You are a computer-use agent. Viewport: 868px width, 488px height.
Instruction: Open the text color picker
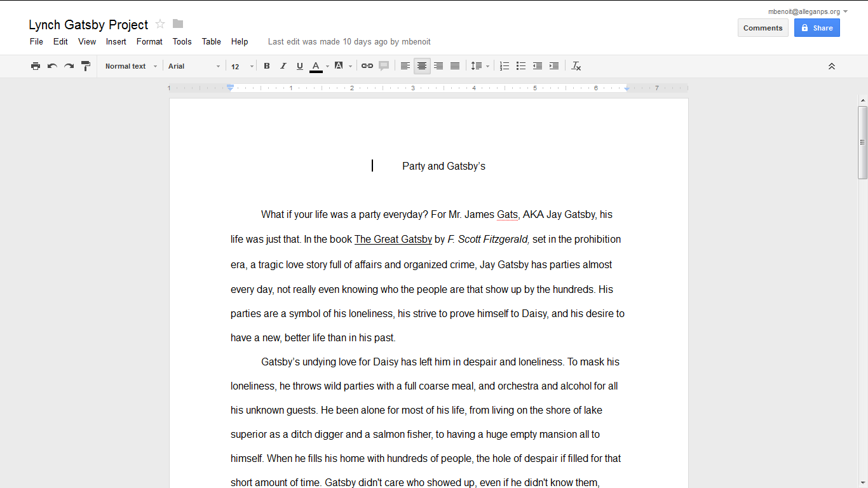point(319,66)
